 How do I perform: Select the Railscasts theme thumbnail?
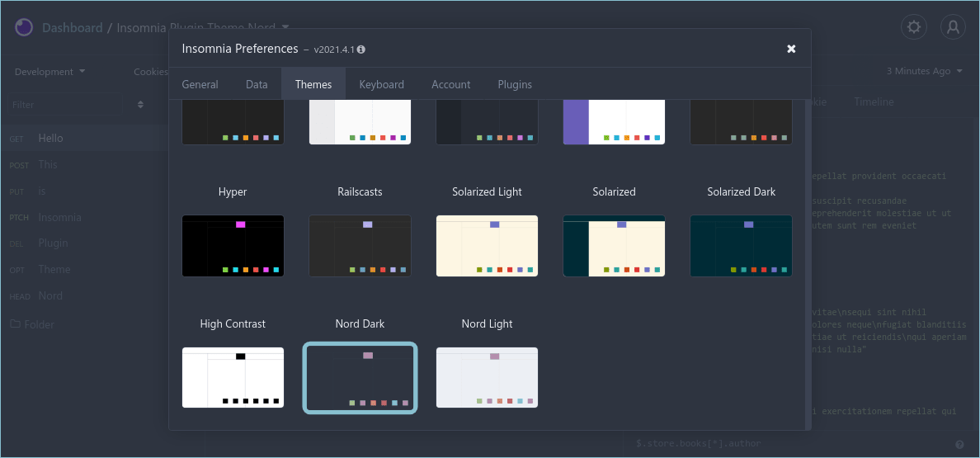(x=360, y=246)
